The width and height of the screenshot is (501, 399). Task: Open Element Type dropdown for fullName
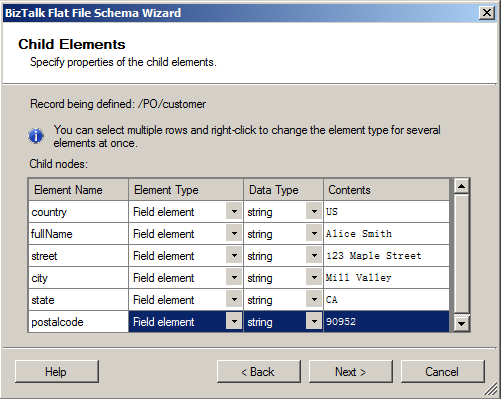[234, 233]
